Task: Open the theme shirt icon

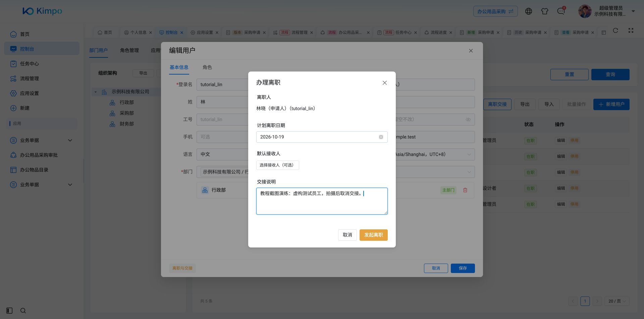Action: 545,11
